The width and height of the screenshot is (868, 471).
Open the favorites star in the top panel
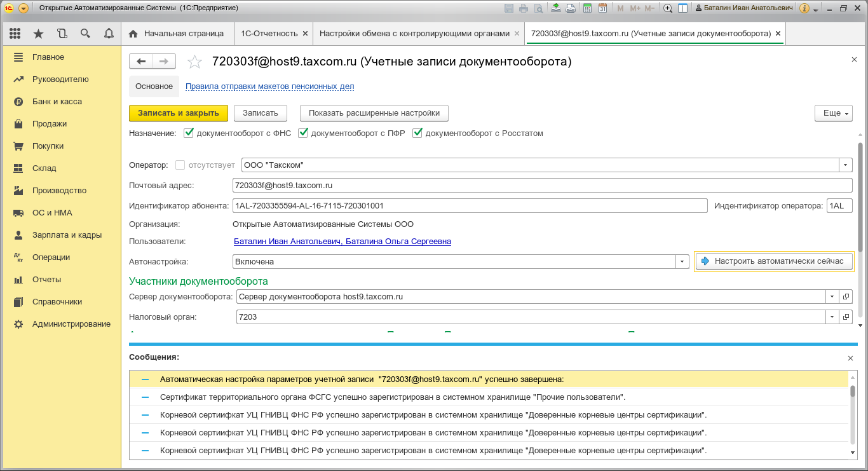(38, 34)
